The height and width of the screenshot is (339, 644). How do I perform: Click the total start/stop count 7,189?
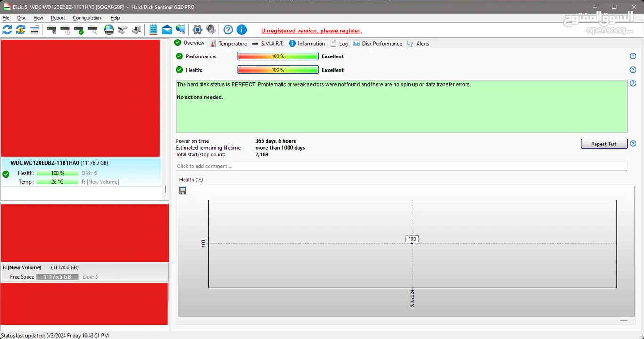[x=262, y=154]
